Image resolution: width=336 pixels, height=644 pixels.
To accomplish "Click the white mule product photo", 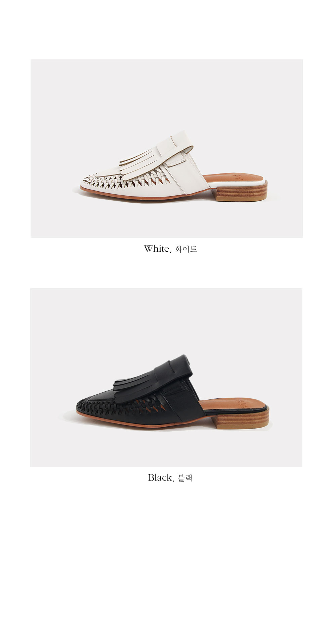I will [166, 149].
